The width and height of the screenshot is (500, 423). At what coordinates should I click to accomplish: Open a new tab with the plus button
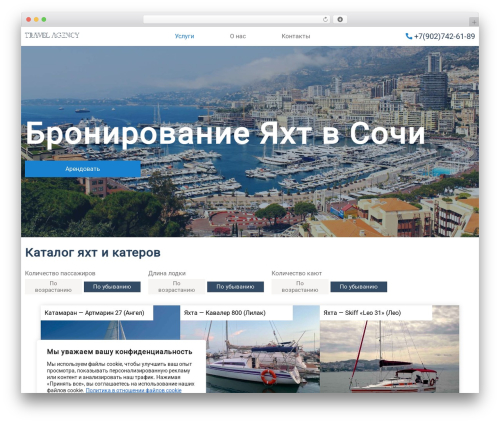coord(474,22)
